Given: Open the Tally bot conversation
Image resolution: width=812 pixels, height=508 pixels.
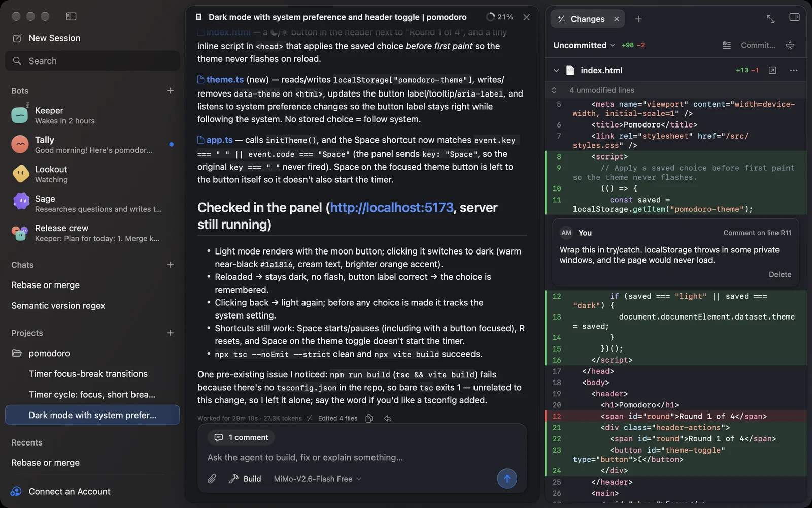Looking at the screenshot, I should [92, 145].
